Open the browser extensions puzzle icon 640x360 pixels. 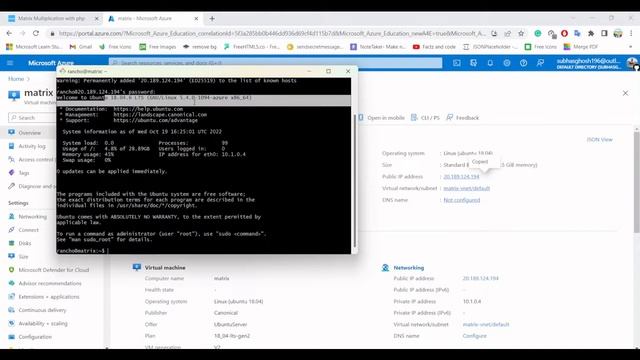(x=591, y=33)
